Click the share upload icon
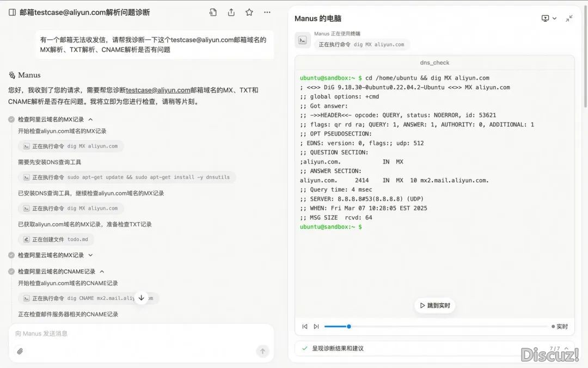This screenshot has width=588, height=368. [x=231, y=13]
